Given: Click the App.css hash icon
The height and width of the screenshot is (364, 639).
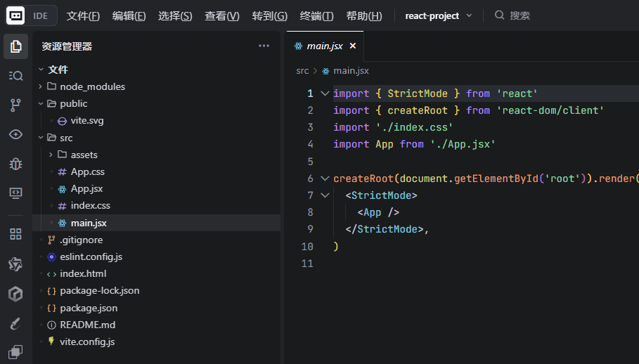Looking at the screenshot, I should [x=62, y=172].
